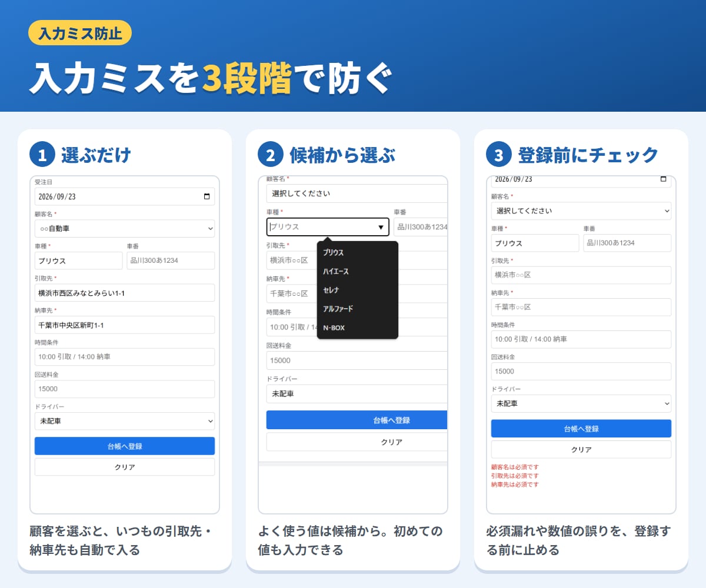Choose アルファード from the suggestion list
The width and height of the screenshot is (706, 588).
tap(358, 309)
